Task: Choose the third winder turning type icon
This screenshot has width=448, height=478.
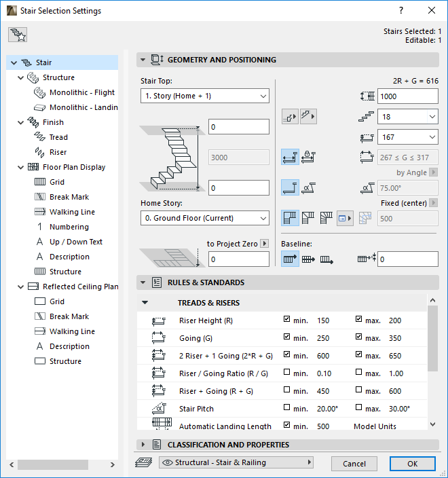Action: [x=326, y=218]
